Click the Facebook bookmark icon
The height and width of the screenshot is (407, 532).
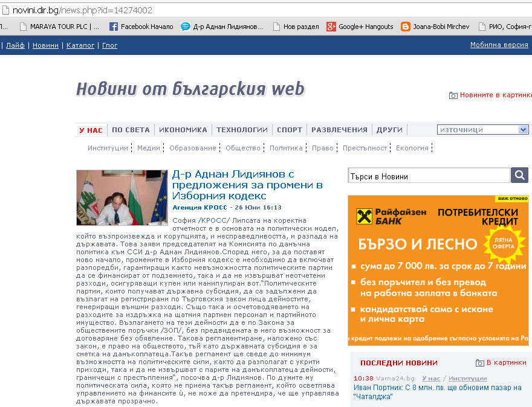point(113,27)
